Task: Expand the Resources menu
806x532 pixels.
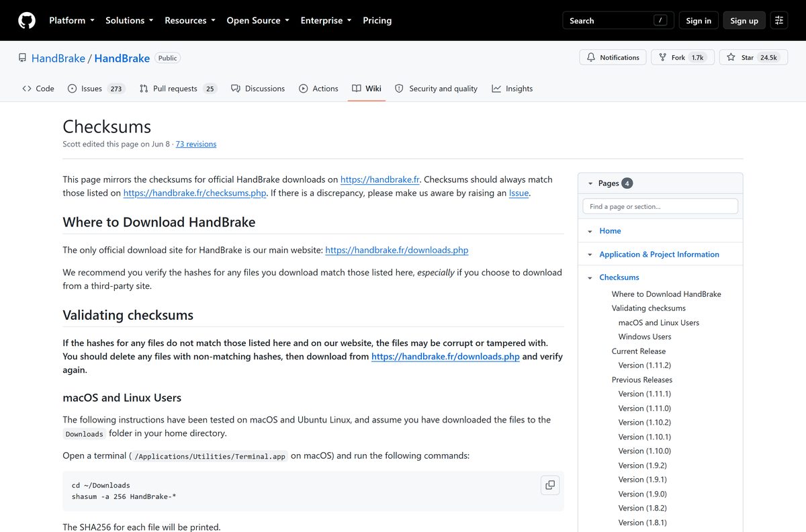Action: point(190,21)
